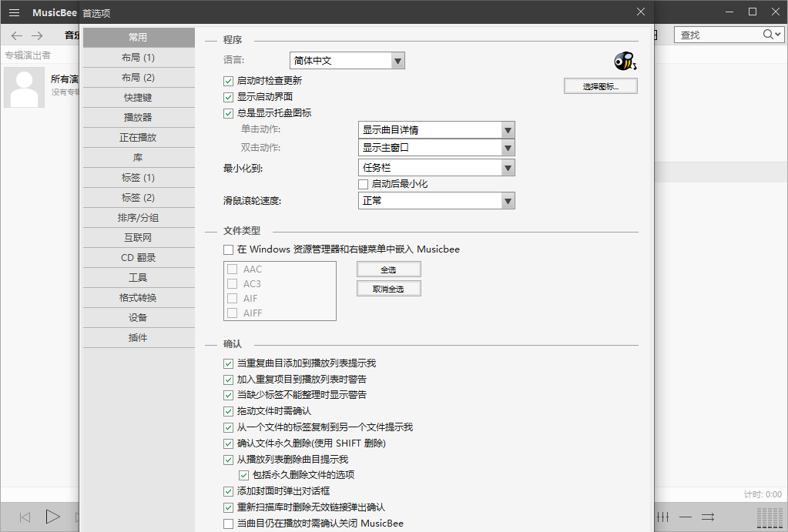Click the 查找 search input field
This screenshot has width=788, height=532.
(719, 35)
